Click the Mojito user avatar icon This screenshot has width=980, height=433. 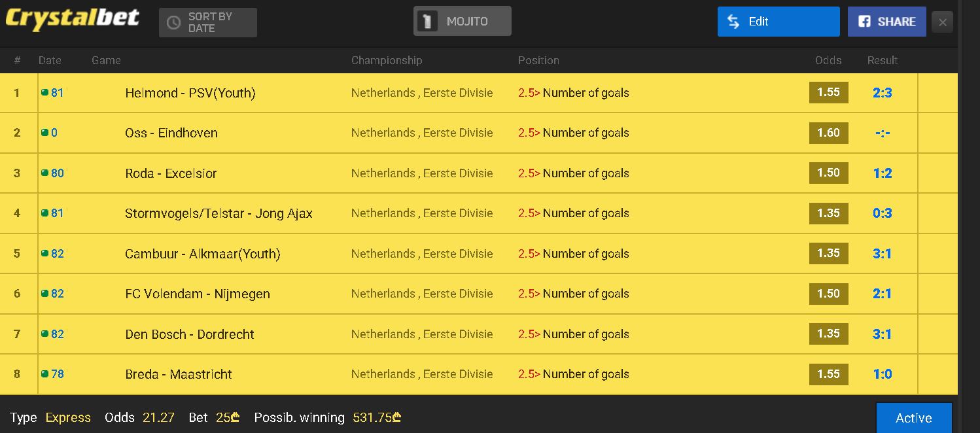(x=429, y=22)
